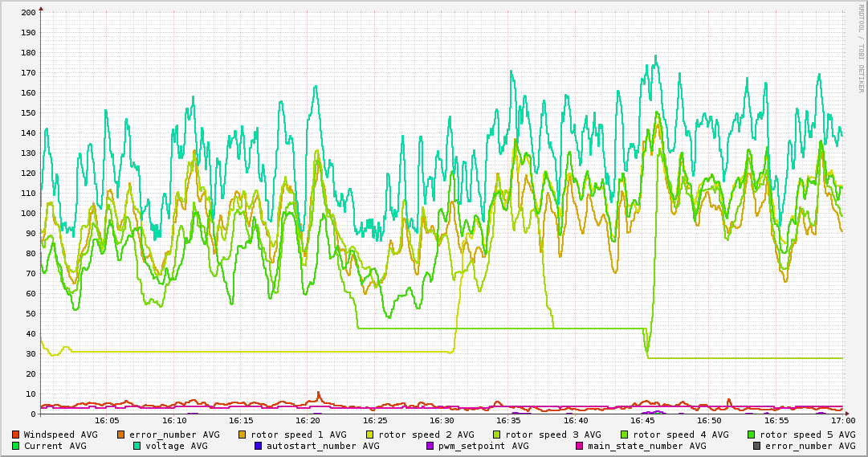Click the 50 value on the vertical axis
The width and height of the screenshot is (868, 457).
point(31,313)
